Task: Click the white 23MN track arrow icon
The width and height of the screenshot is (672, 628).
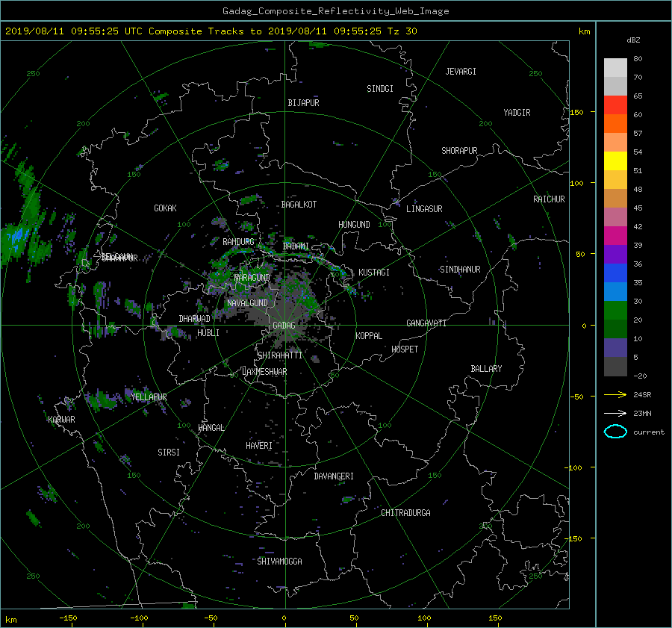Action: (615, 413)
